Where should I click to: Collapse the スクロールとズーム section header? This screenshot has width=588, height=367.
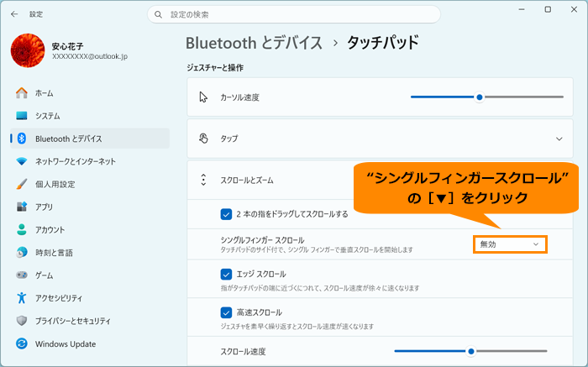coord(380,181)
